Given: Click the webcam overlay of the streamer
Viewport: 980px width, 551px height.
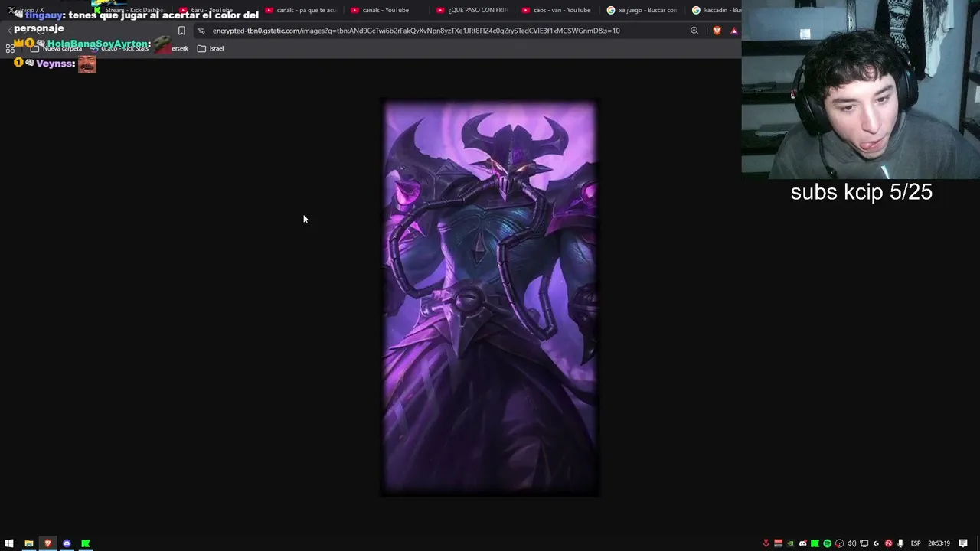Looking at the screenshot, I should [861, 90].
